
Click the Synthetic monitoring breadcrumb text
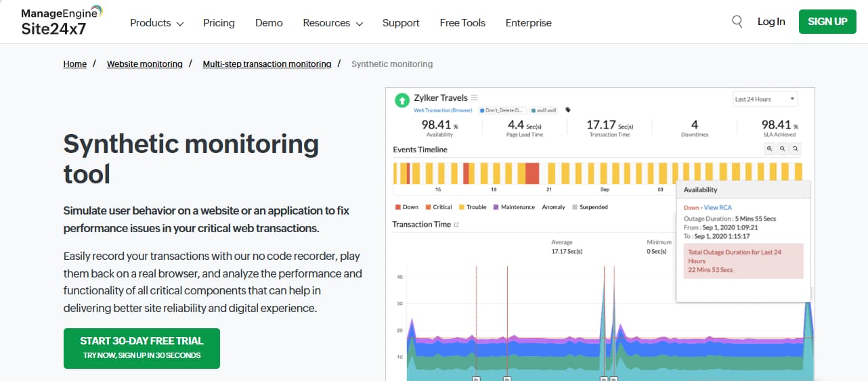pos(392,64)
